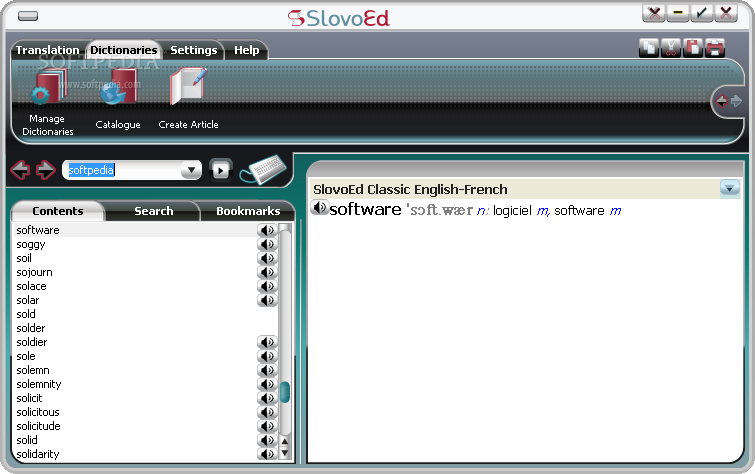The image size is (755, 474).
Task: Click scrollbar up arrow in word list
Action: (x=285, y=441)
